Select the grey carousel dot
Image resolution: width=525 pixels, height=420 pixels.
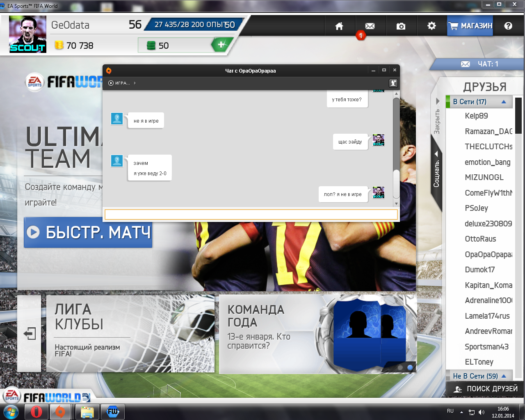click(x=400, y=367)
